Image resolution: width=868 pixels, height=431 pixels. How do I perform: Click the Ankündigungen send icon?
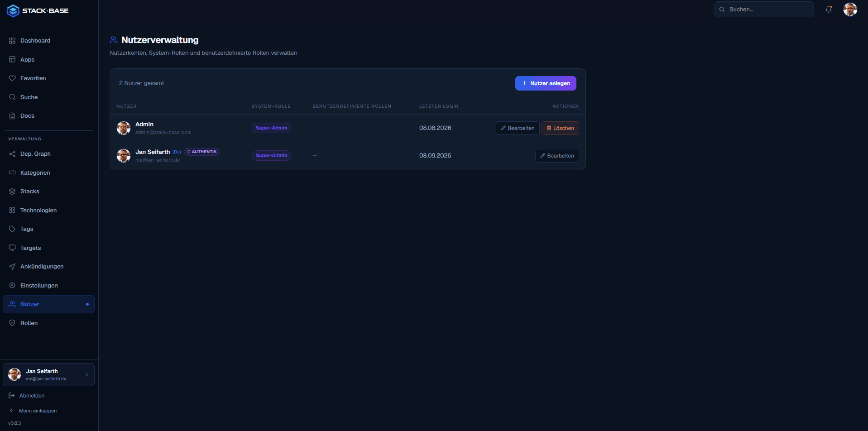(x=12, y=267)
